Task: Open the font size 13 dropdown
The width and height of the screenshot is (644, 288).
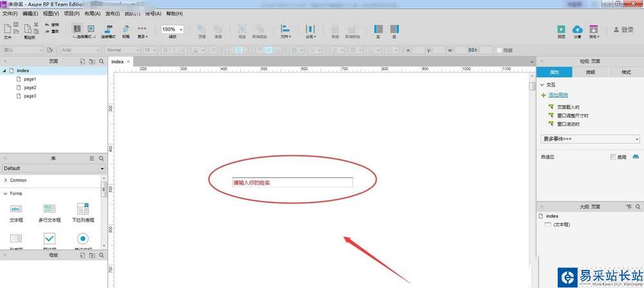Action: pyautogui.click(x=150, y=50)
